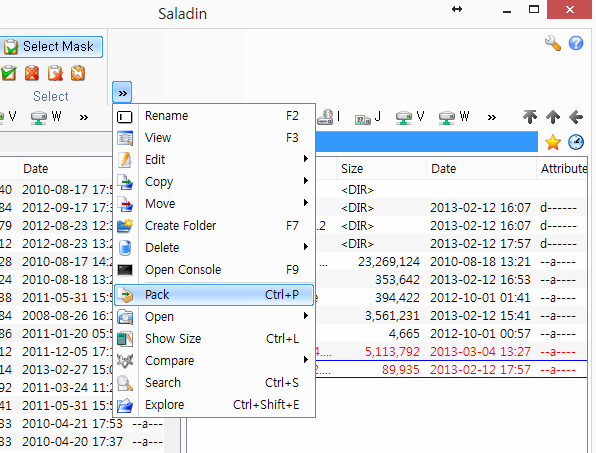The image size is (596, 453).
Task: Switch left pane to network drive W
Action: tap(46, 117)
